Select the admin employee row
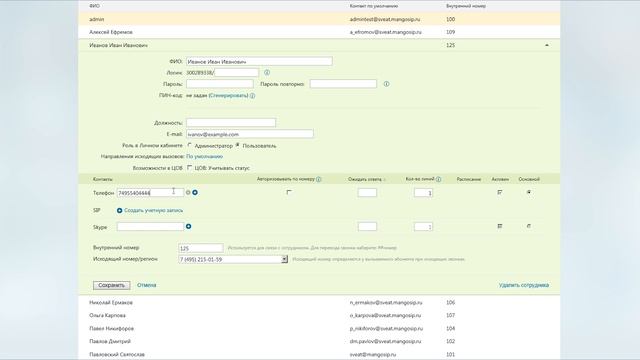This screenshot has height=360, width=640. tap(319, 19)
